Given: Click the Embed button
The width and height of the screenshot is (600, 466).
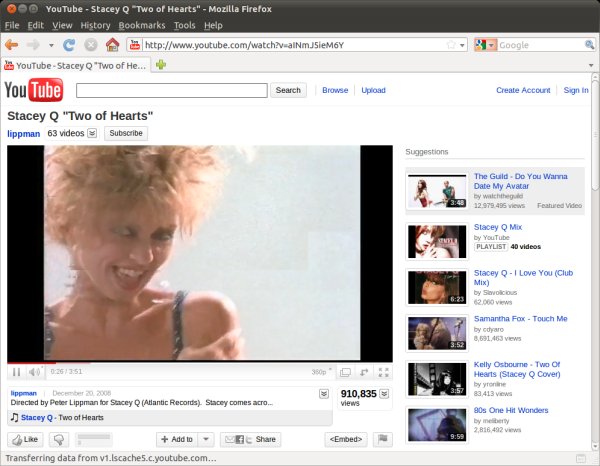Looking at the screenshot, I should (346, 439).
